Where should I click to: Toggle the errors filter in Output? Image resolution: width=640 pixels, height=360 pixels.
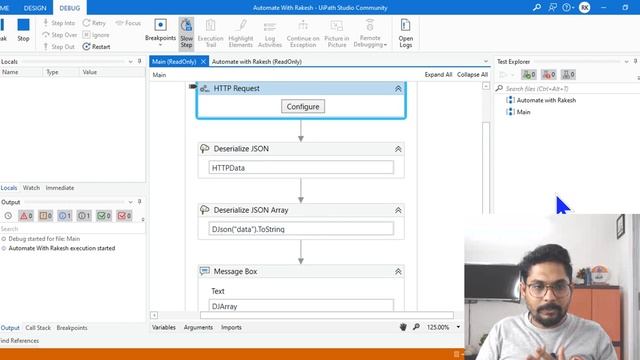click(x=26, y=216)
